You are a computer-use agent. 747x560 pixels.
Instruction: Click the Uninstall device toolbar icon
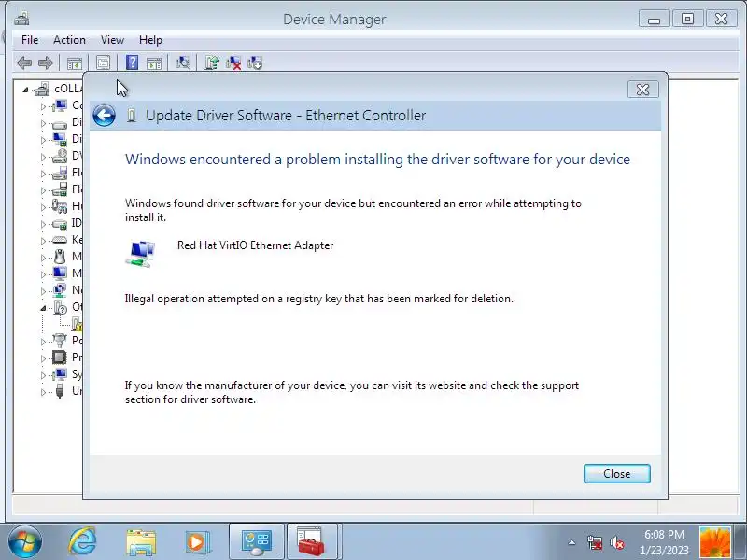click(233, 63)
